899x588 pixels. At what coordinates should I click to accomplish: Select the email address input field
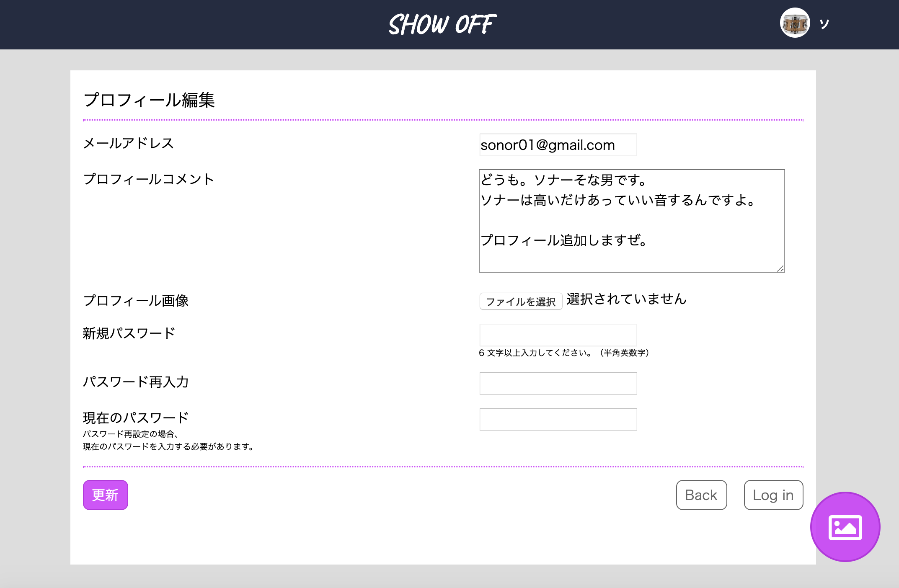(x=558, y=144)
